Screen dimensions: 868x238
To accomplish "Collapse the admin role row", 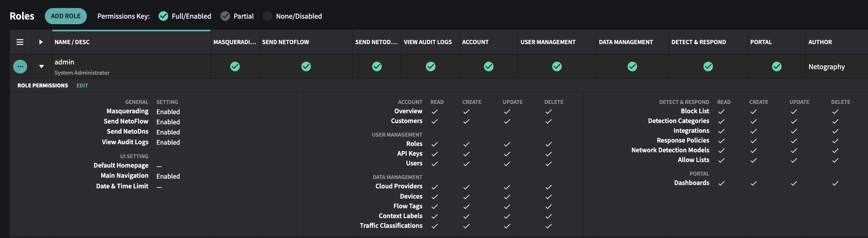I will click(x=41, y=67).
